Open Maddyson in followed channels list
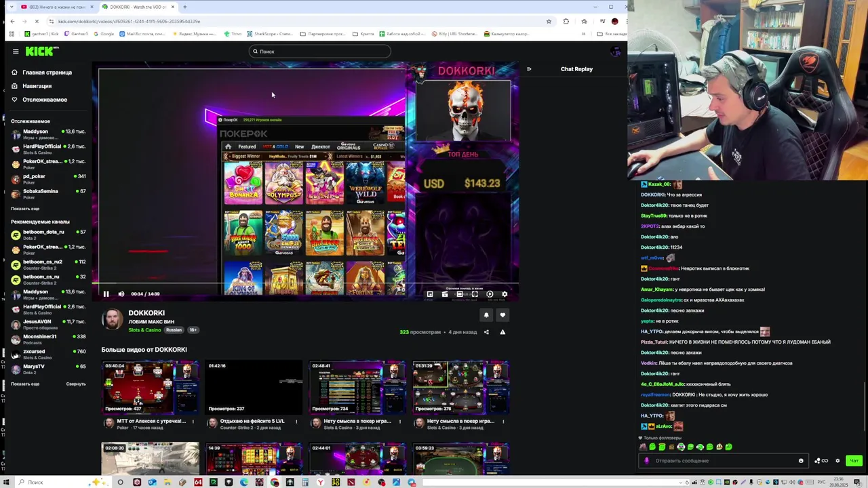 pos(48,134)
